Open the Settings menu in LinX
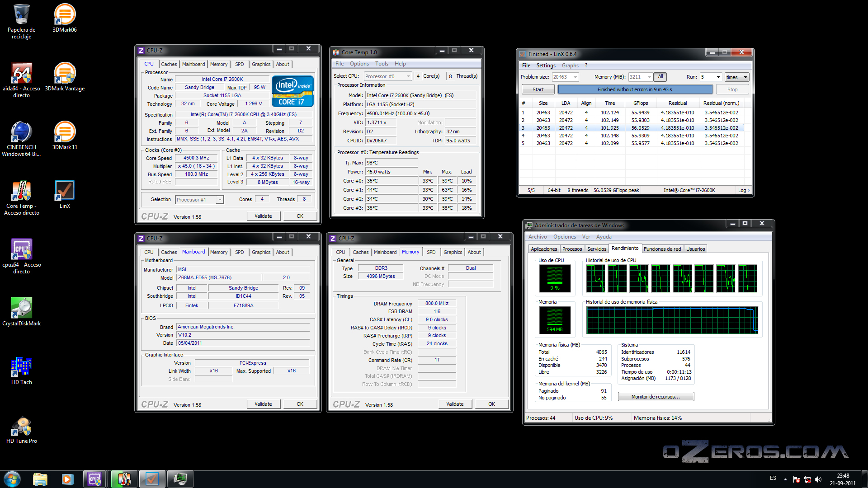This screenshot has width=868, height=488. [546, 66]
